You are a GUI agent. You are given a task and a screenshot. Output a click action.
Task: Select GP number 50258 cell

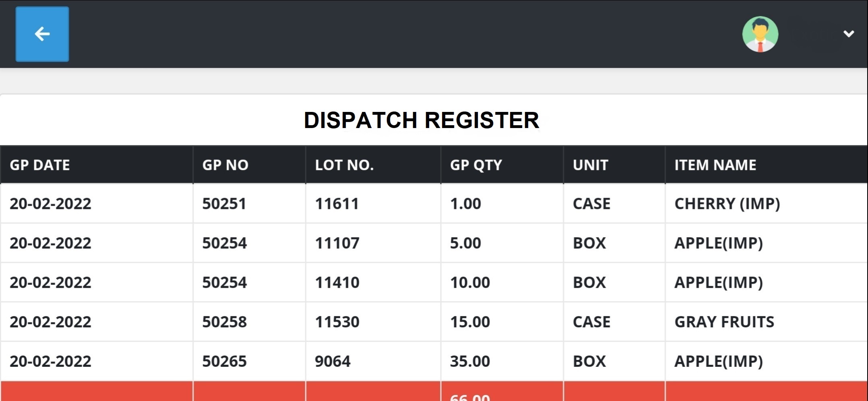224,322
